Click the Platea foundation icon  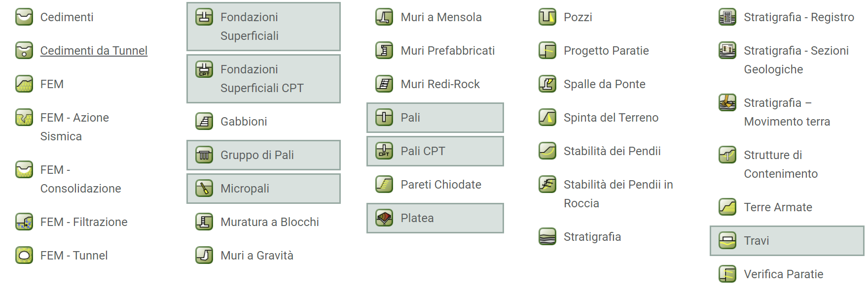384,218
